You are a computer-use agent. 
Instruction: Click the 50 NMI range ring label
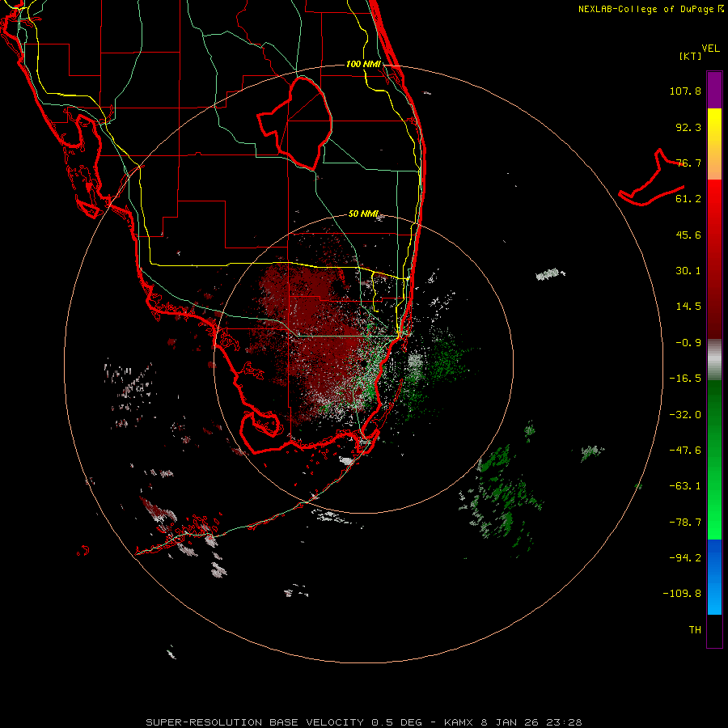(363, 214)
